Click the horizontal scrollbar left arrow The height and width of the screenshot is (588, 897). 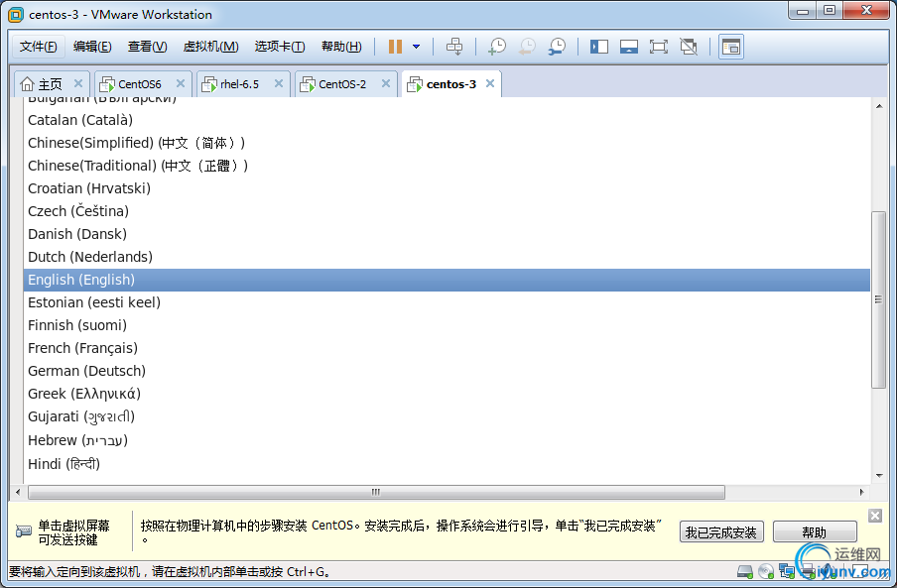[18, 492]
